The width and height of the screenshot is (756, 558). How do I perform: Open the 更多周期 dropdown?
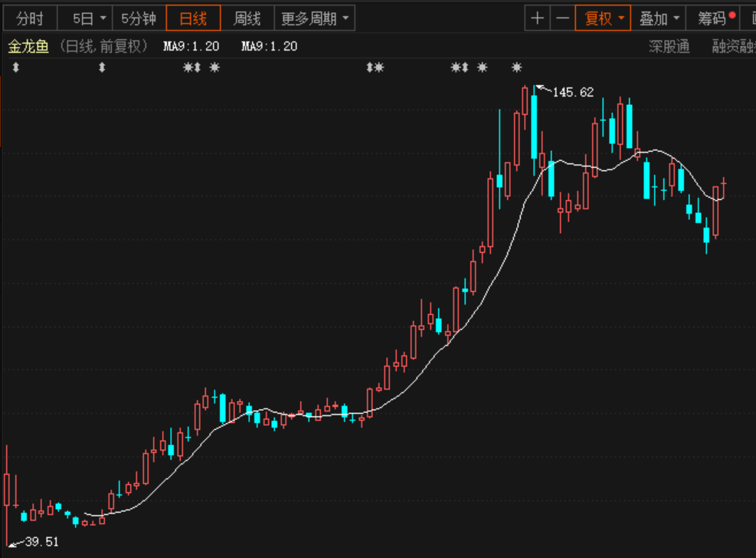point(314,18)
